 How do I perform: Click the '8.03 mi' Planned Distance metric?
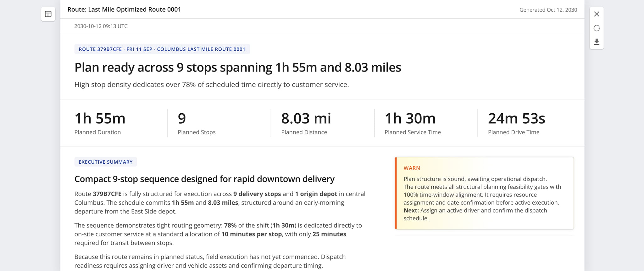(x=306, y=119)
